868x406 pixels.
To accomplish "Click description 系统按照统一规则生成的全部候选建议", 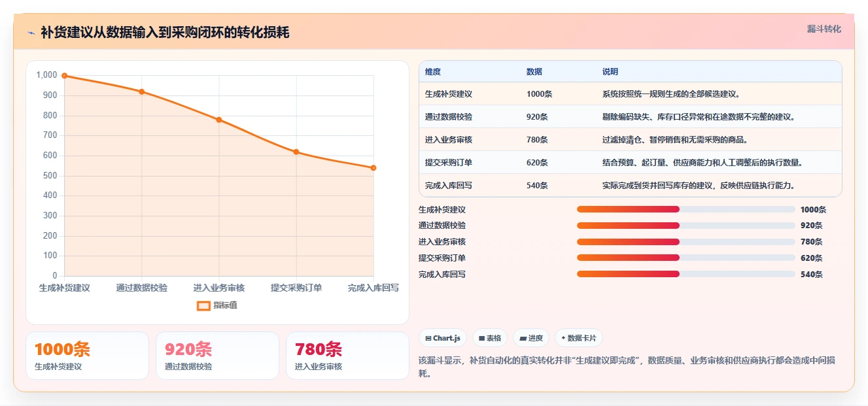I will [671, 94].
